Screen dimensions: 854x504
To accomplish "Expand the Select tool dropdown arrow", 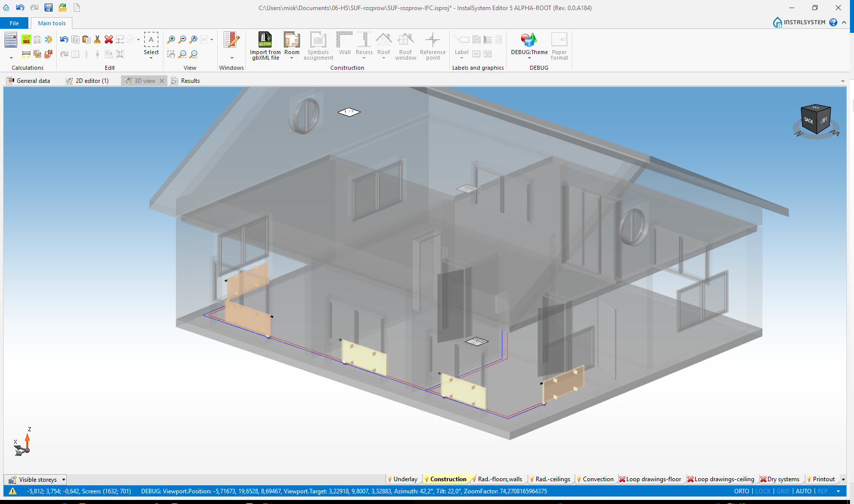I will click(151, 59).
